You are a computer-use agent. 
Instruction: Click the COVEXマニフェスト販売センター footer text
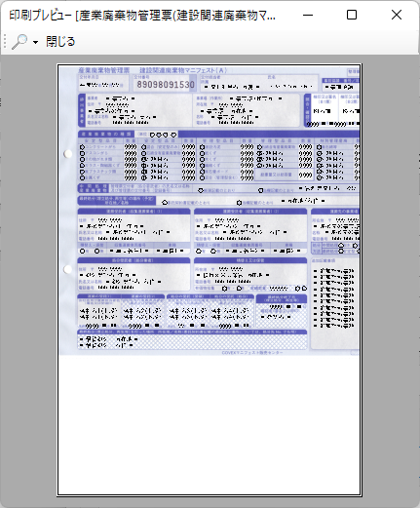pyautogui.click(x=252, y=353)
